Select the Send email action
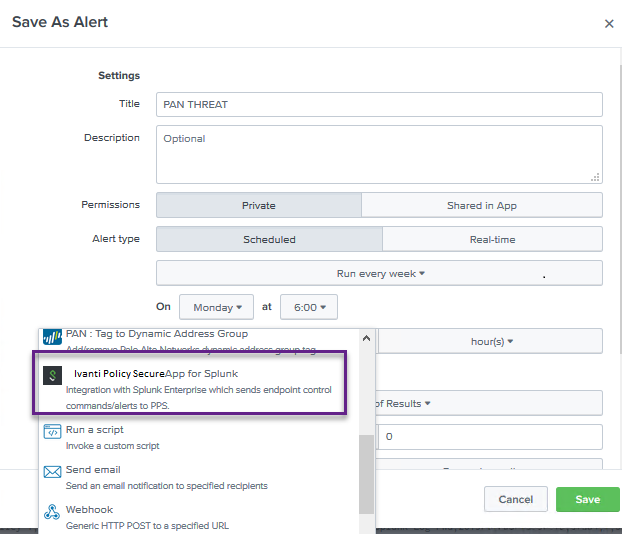622x534 pixels. tap(199, 477)
